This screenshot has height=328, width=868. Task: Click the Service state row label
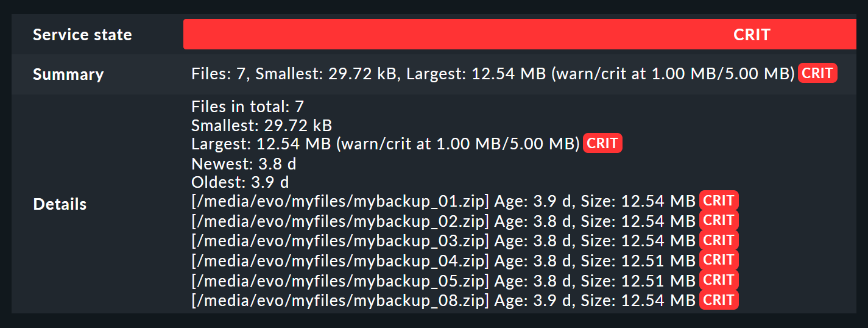(x=82, y=35)
